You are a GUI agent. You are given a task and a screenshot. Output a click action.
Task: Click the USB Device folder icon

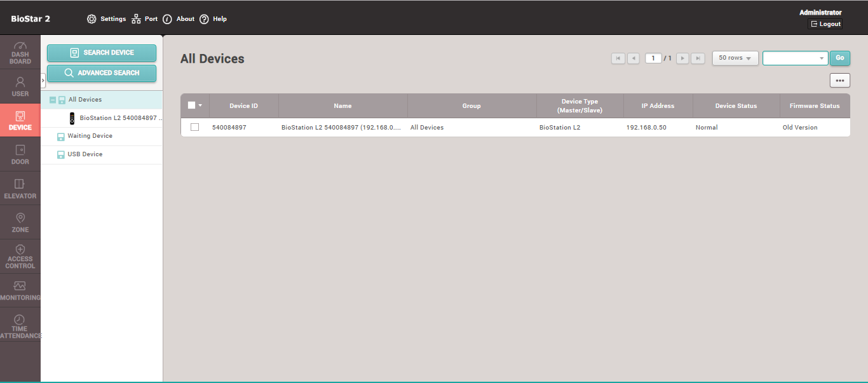(61, 155)
